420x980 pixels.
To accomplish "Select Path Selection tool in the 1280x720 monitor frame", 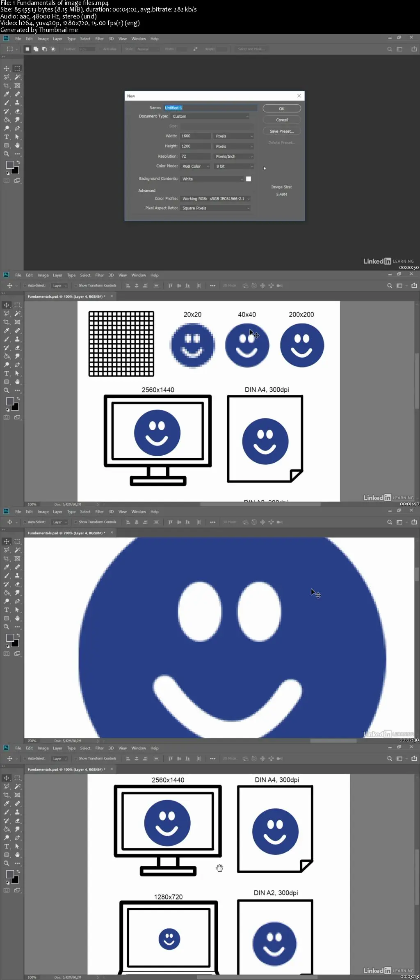I will [x=17, y=847].
